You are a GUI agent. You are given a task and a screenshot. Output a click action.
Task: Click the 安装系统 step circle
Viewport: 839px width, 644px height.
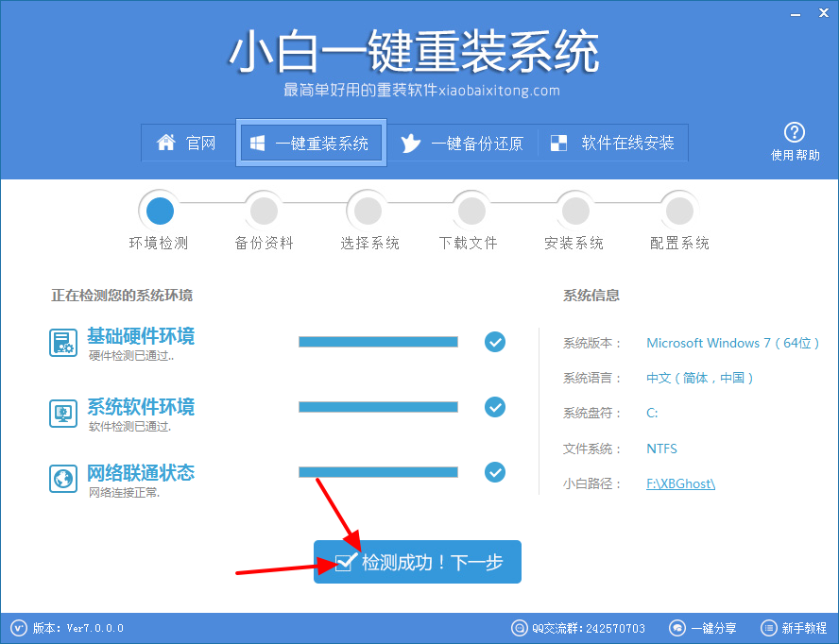[575, 211]
